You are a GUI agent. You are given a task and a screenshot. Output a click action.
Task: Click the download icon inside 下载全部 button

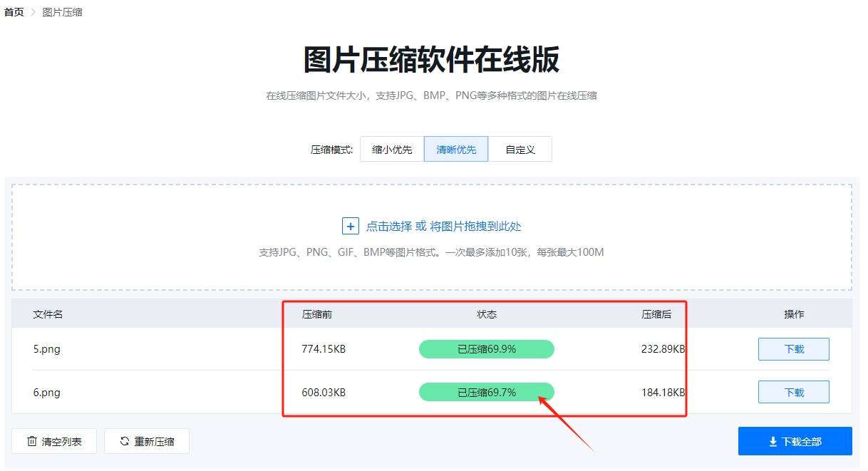773,441
